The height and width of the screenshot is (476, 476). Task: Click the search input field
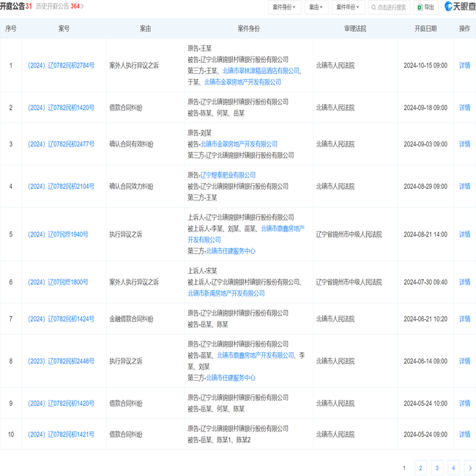(x=393, y=7)
